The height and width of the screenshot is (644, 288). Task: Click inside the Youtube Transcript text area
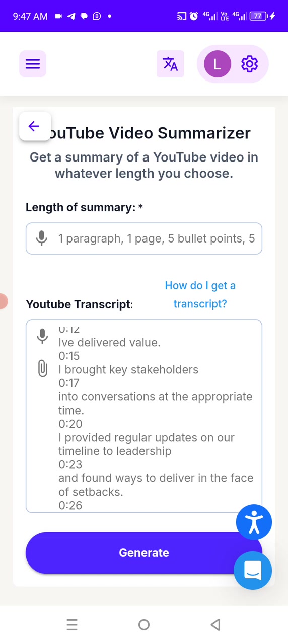tap(144, 416)
